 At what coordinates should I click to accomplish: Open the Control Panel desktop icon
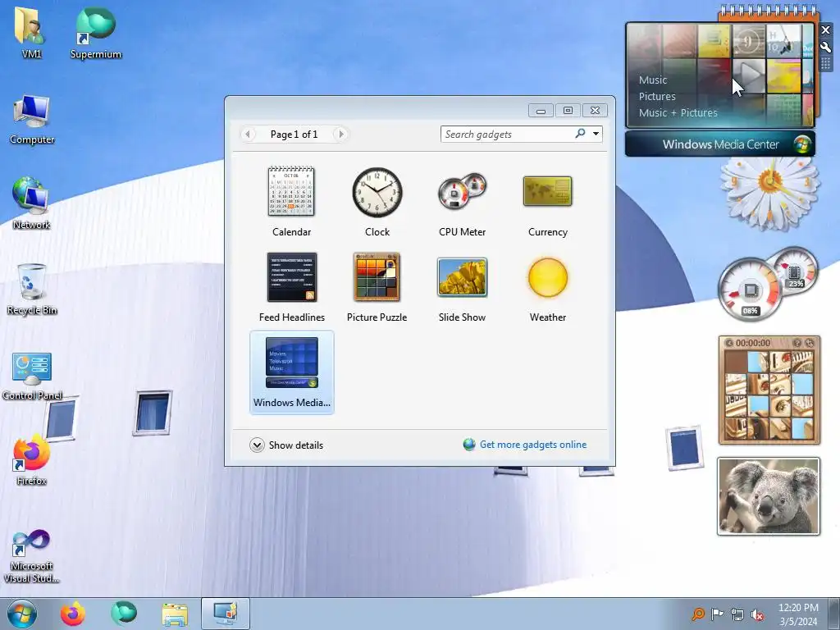32,375
